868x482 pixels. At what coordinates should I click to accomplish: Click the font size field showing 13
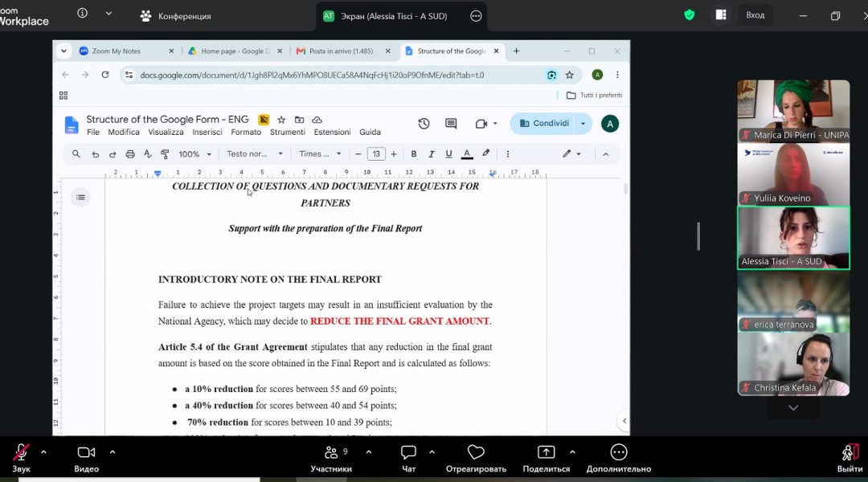click(376, 154)
